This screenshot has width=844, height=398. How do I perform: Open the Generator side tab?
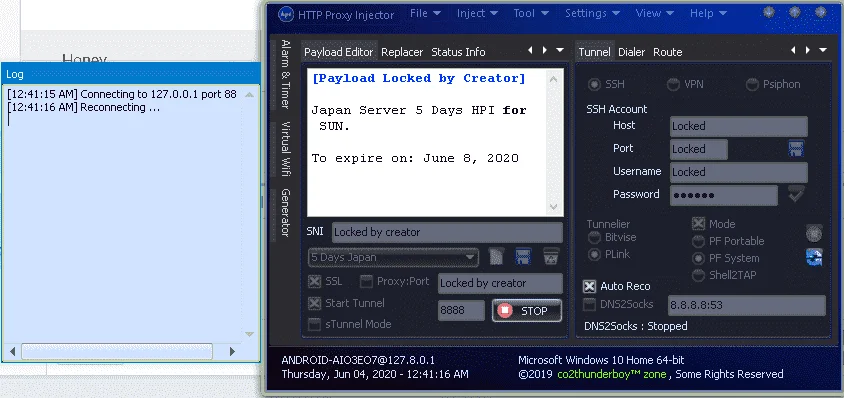click(x=286, y=213)
